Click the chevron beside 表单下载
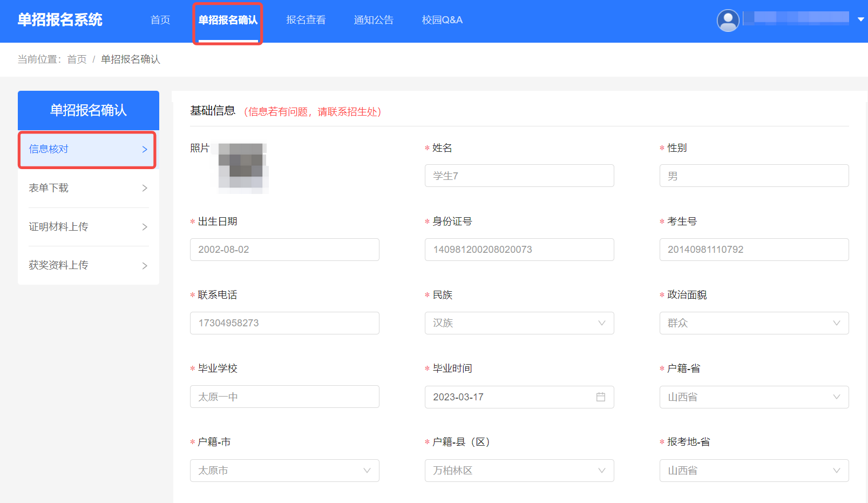This screenshot has height=503, width=868. coord(144,188)
